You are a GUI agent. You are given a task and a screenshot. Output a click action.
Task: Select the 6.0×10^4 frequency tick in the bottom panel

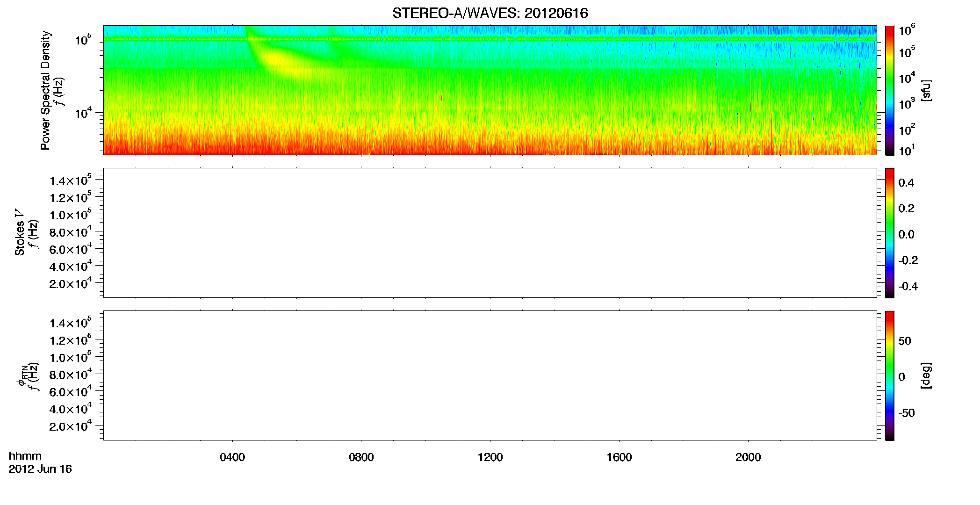point(71,391)
